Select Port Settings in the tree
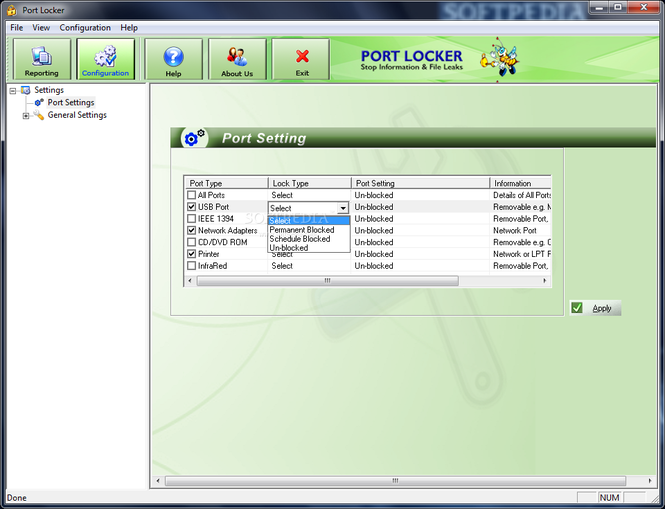Image resolution: width=665 pixels, height=509 pixels. coord(71,102)
